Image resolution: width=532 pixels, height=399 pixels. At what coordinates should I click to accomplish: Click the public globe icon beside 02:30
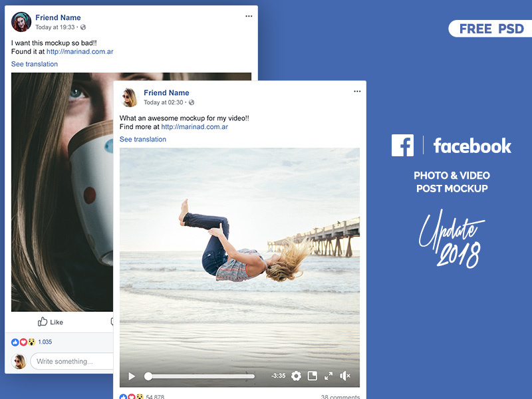192,102
